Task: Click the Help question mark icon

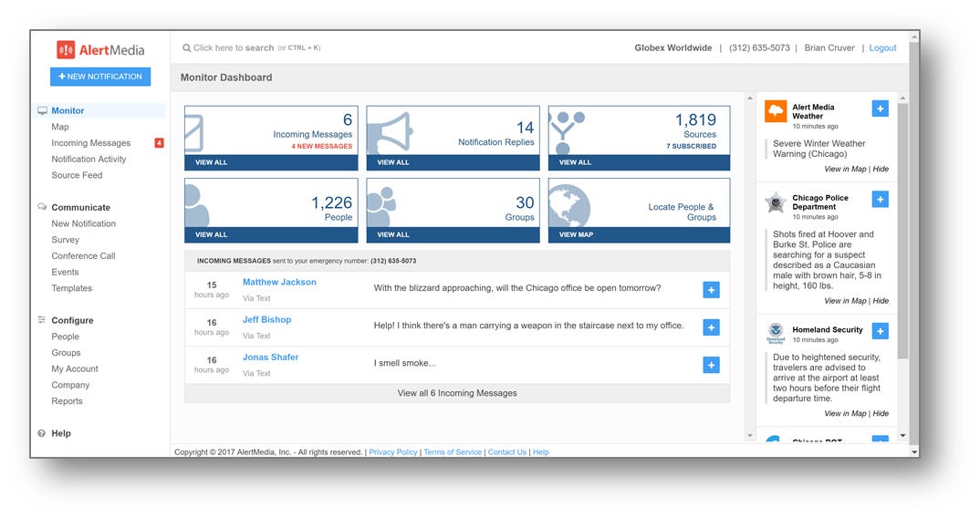Action: coord(42,433)
